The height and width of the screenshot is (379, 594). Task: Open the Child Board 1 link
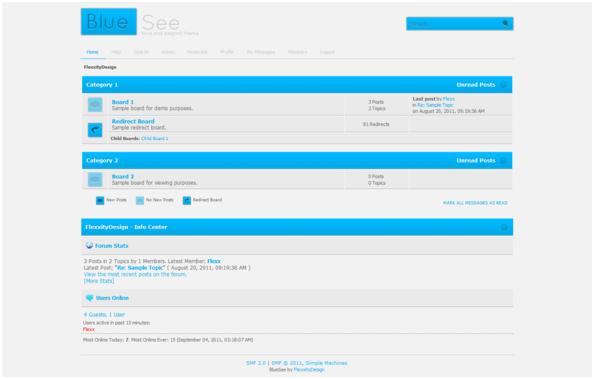click(x=155, y=138)
